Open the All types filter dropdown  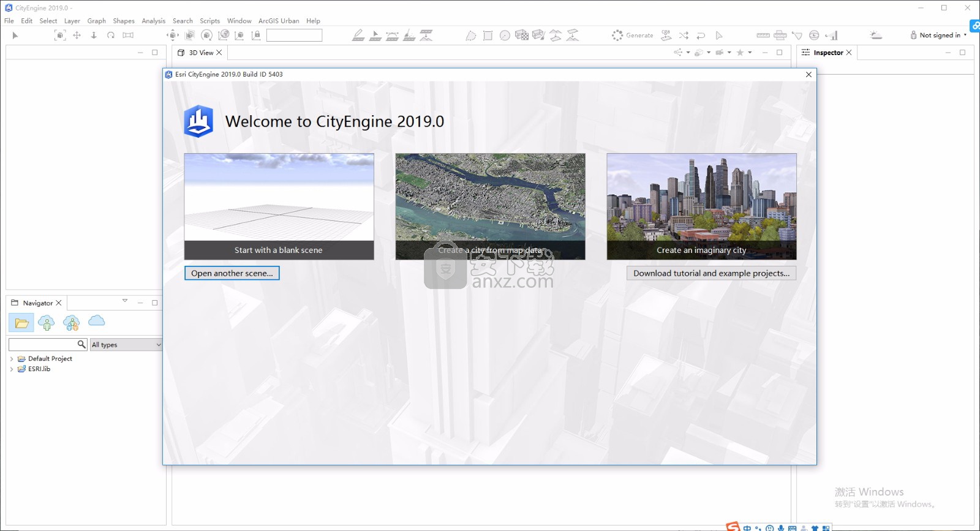point(126,345)
